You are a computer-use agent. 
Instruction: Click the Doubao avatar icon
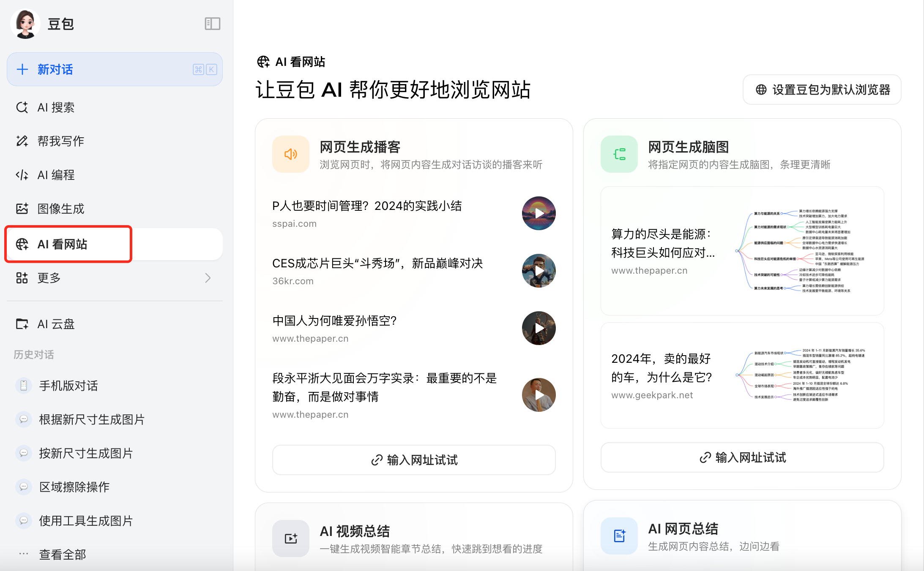25,24
